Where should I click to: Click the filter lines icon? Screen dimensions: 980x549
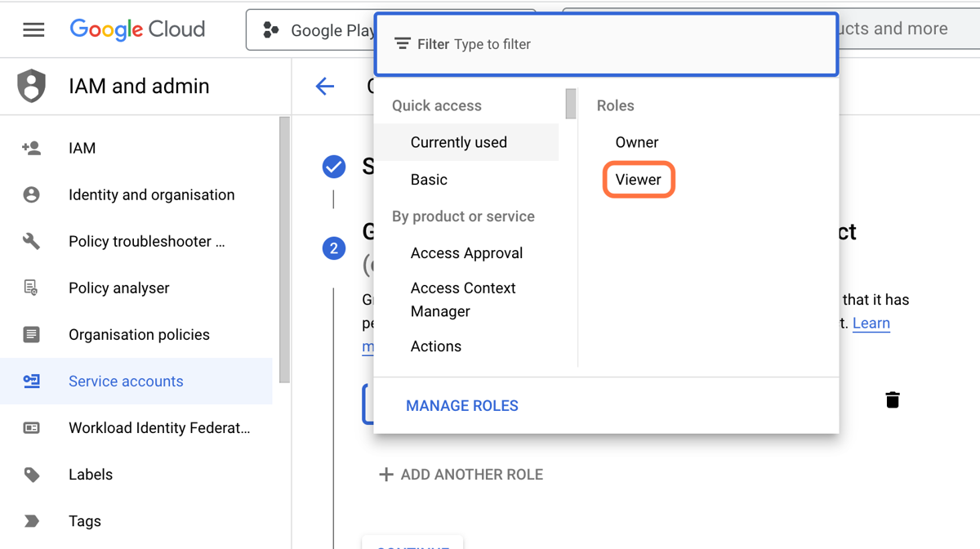[x=402, y=44]
